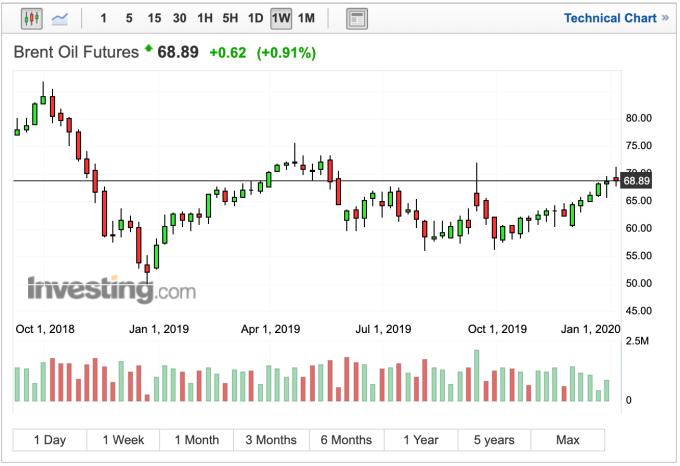Click the Jan 1, 2019 date label
680x466 pixels.
pyautogui.click(x=159, y=329)
